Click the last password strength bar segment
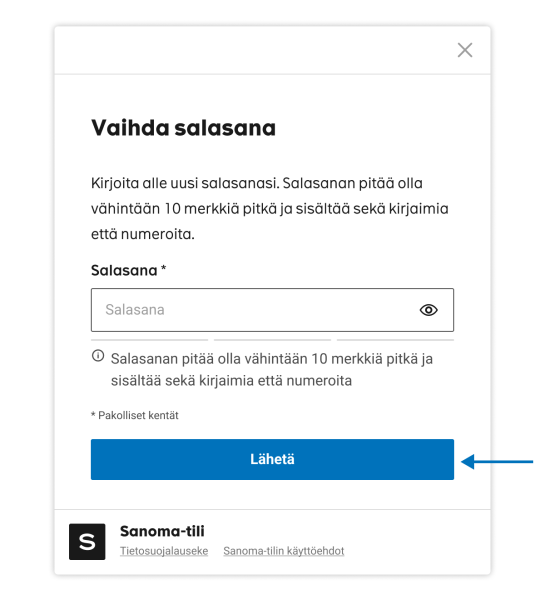This screenshot has height=600, width=545. click(395, 339)
